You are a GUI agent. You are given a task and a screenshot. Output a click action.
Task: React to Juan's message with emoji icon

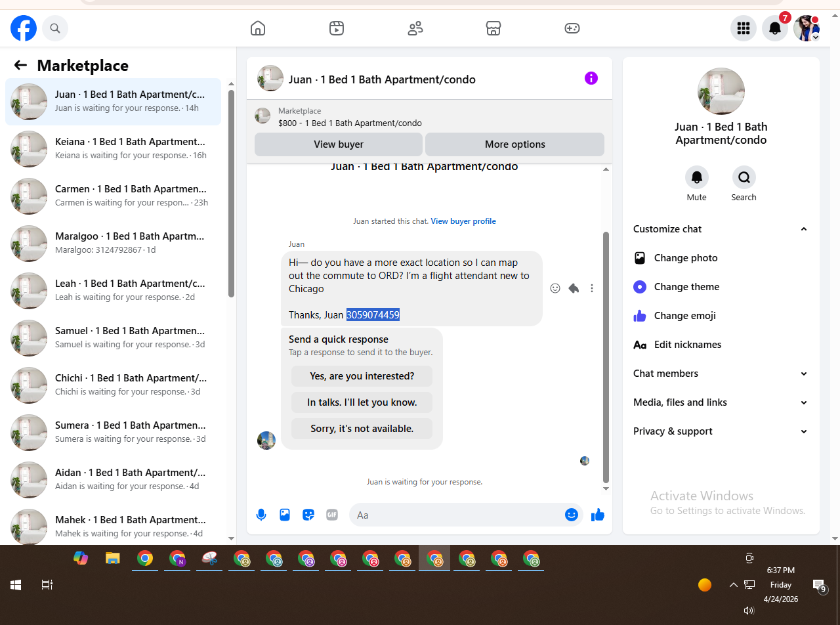(555, 288)
